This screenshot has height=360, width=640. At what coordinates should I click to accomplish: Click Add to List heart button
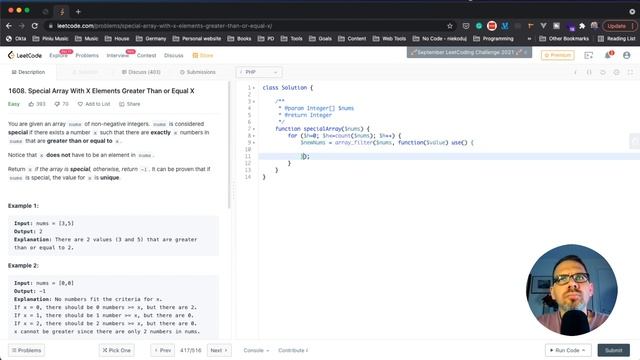pyautogui.click(x=94, y=104)
